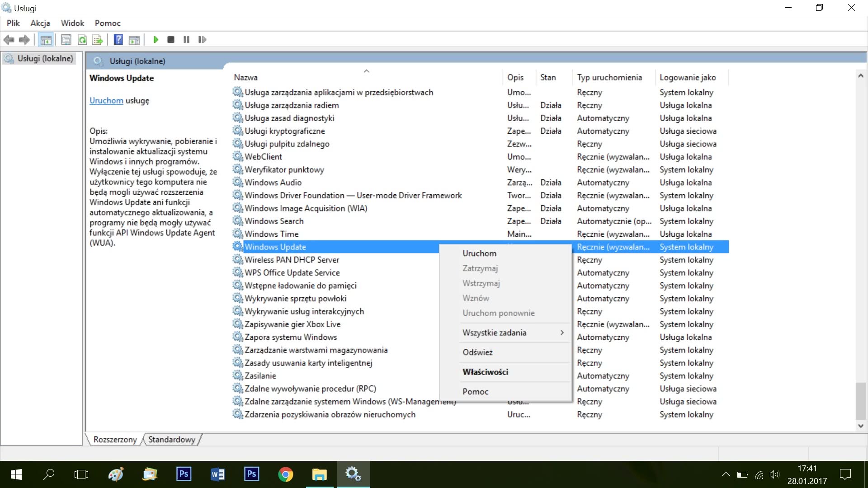
Task: Launch Photoshop from first Ps taskbar icon
Action: click(184, 474)
